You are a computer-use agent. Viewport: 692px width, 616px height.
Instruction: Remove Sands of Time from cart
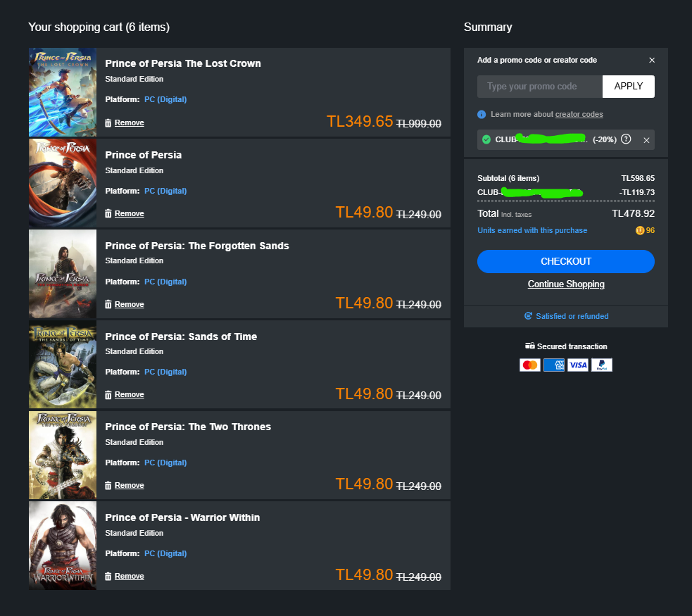(129, 394)
